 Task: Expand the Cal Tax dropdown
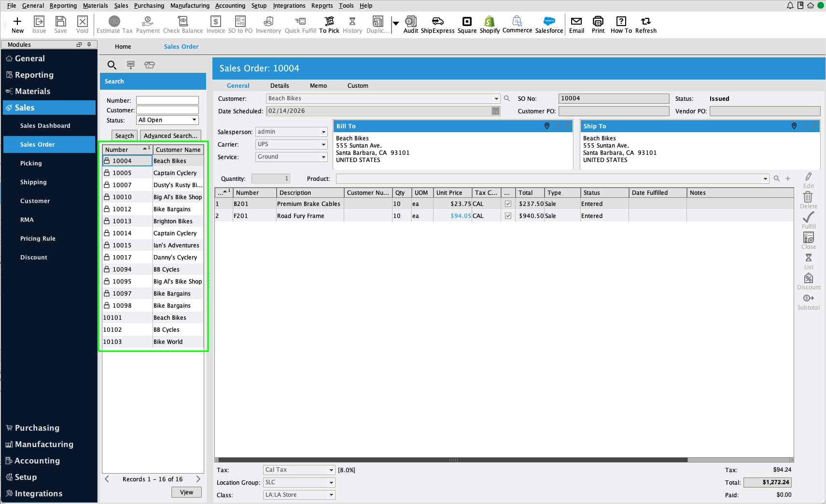331,470
